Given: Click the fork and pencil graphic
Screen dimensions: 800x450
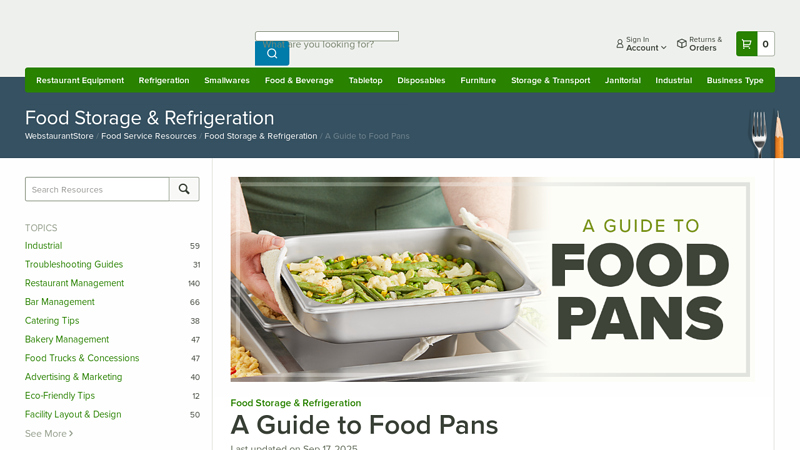Looking at the screenshot, I should (766, 134).
